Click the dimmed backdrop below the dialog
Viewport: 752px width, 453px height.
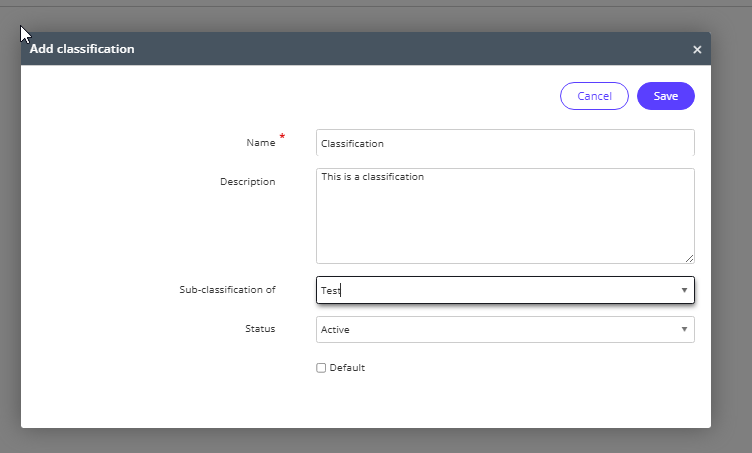point(376,441)
